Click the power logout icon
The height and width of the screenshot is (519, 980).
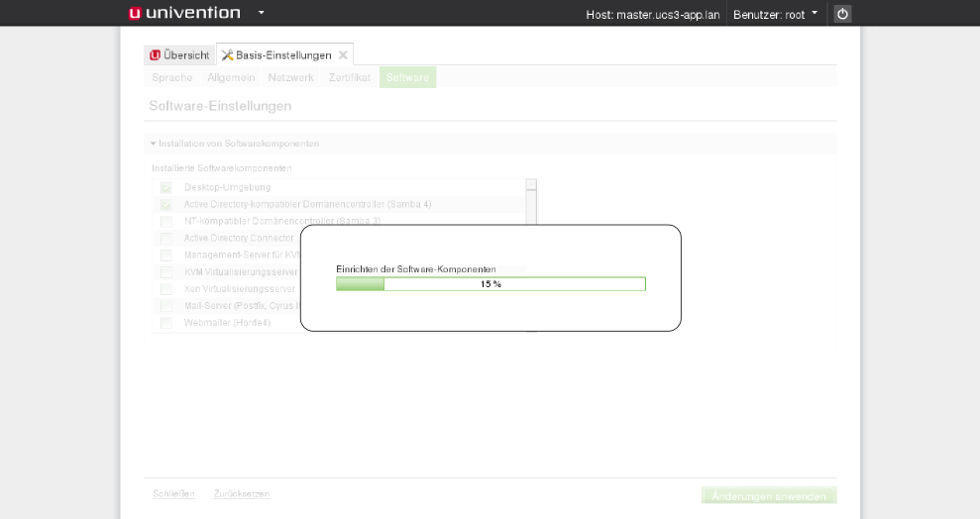coord(842,14)
